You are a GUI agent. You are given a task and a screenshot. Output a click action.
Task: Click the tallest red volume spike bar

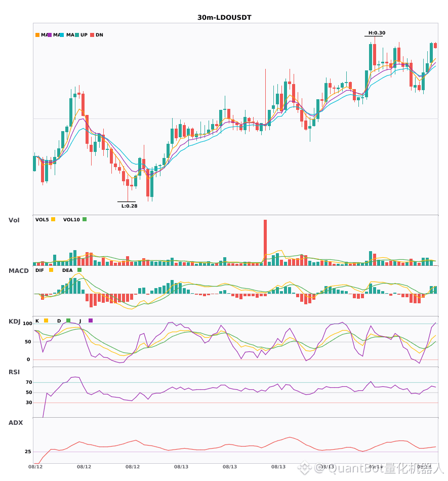(265, 243)
